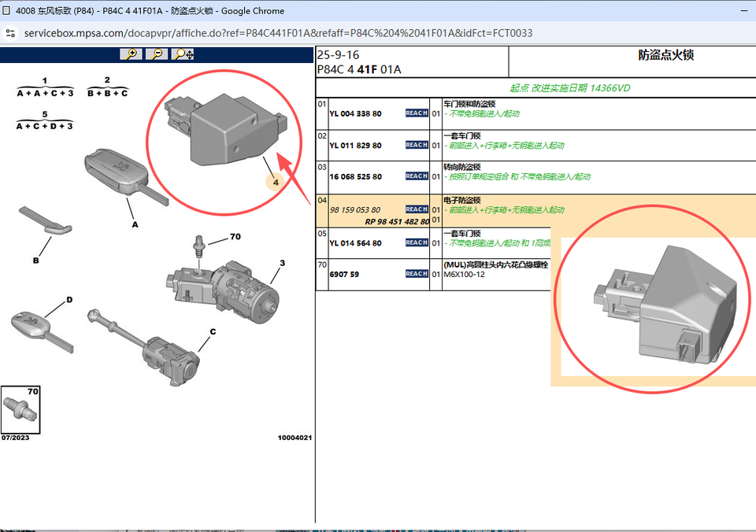Click REACH badge for bolt 6907 59

tap(417, 274)
